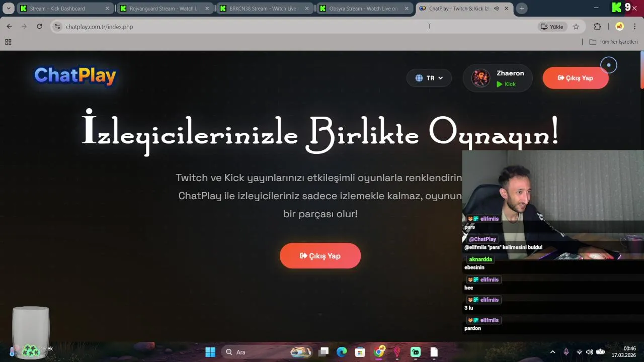Click the aknardda username in chat
Screen dimensions: 644x362
480,259
